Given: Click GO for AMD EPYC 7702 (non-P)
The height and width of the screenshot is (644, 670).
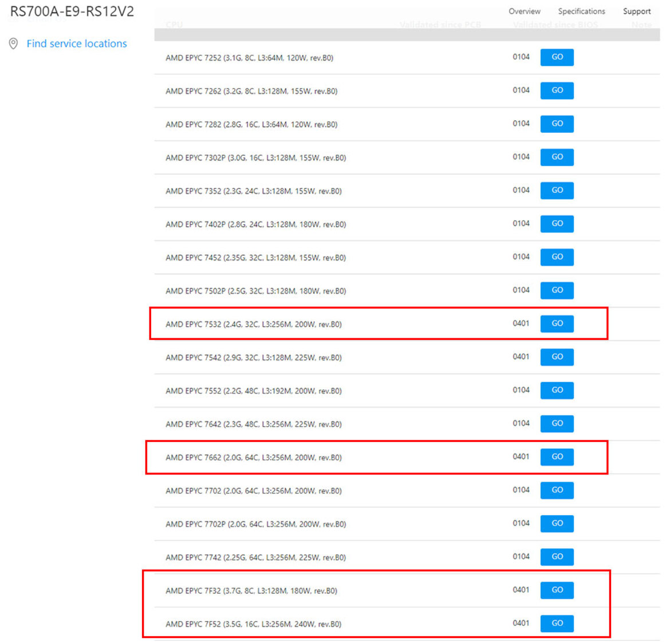Looking at the screenshot, I should (x=557, y=490).
